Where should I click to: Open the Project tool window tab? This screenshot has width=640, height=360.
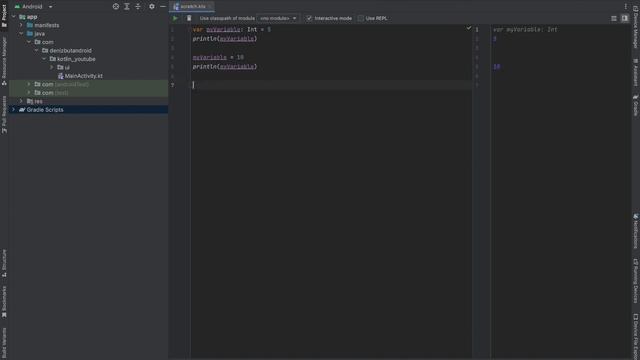pyautogui.click(x=4, y=16)
